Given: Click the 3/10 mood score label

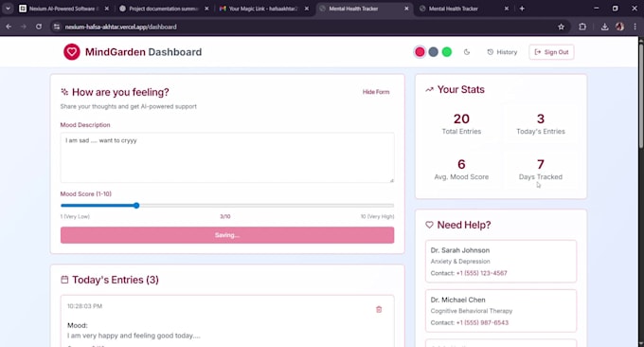Looking at the screenshot, I should tap(225, 216).
